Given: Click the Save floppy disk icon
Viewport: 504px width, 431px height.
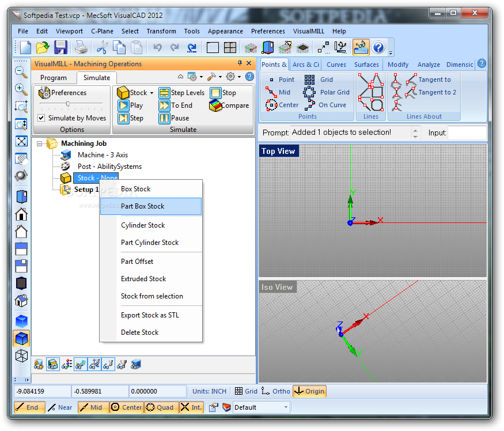Looking at the screenshot, I should click(x=60, y=48).
